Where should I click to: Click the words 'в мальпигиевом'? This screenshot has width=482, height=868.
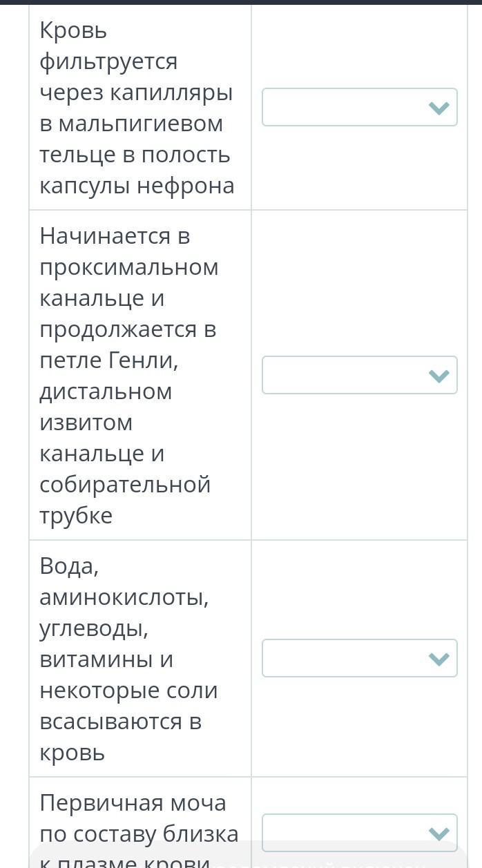131,124
